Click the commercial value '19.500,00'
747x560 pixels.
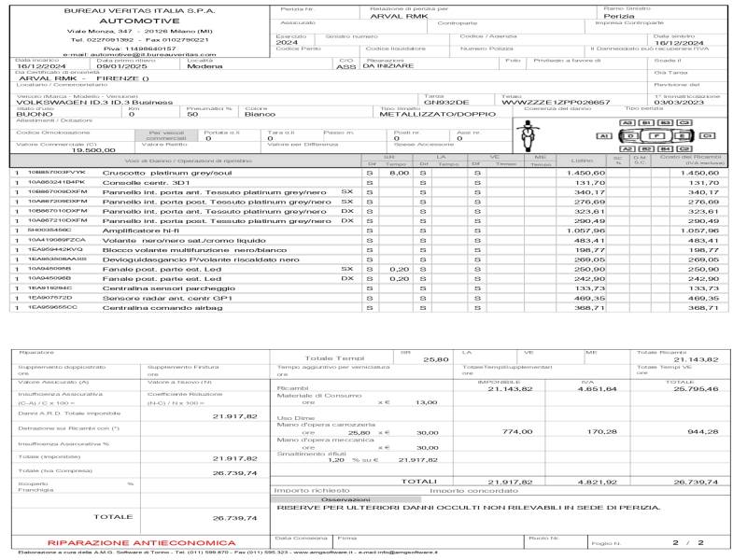tap(93, 150)
